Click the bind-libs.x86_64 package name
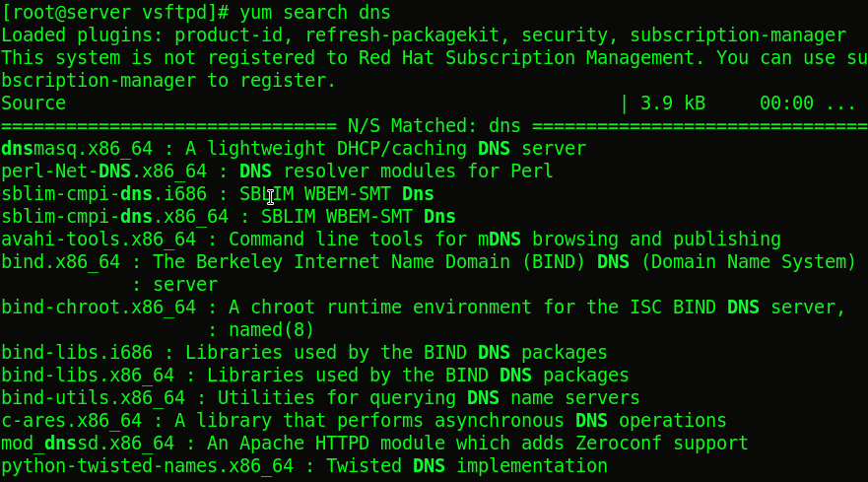Image resolution: width=868 pixels, height=482 pixels. point(88,376)
